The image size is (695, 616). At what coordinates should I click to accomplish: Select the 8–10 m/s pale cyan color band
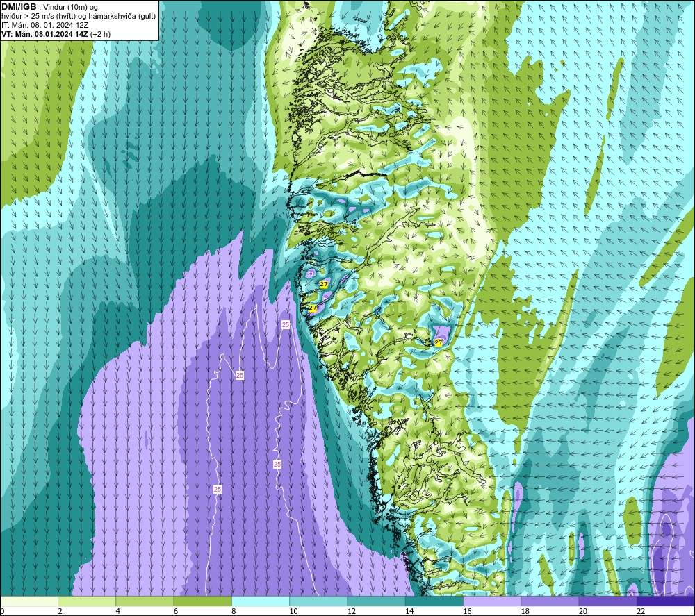tap(261, 601)
